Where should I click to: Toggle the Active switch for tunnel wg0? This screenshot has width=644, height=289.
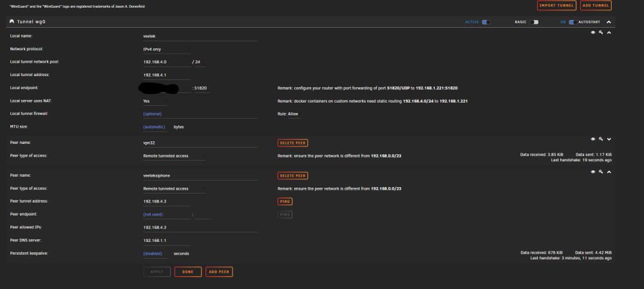pyautogui.click(x=486, y=22)
